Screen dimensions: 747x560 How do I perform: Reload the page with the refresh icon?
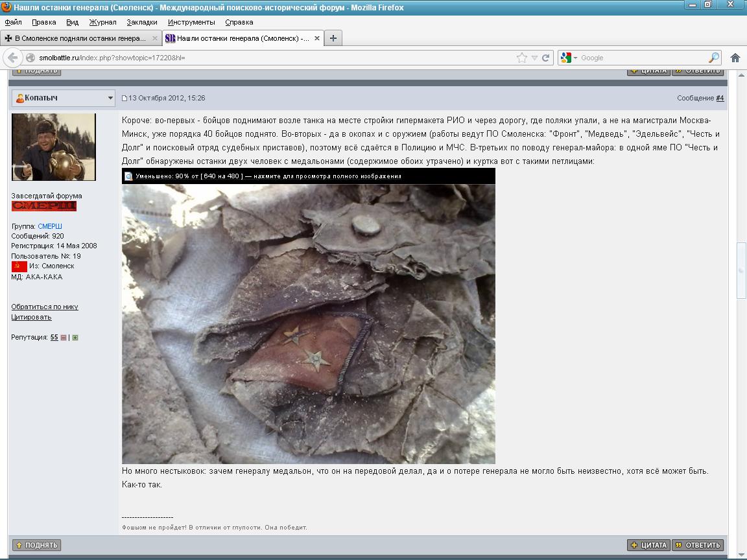pyautogui.click(x=546, y=58)
